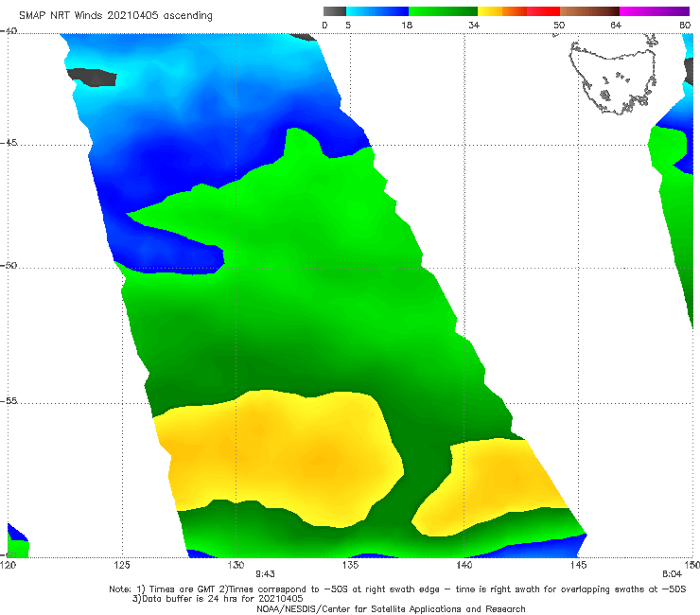Viewport: 700px width, 615px height.
Task: Click the '-40' latitude axis label
Action: pyautogui.click(x=9, y=31)
